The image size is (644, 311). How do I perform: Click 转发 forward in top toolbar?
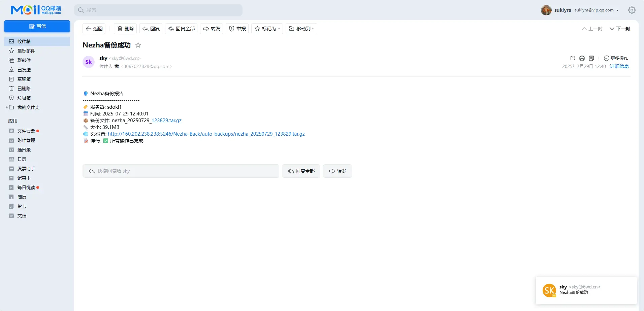pyautogui.click(x=212, y=29)
